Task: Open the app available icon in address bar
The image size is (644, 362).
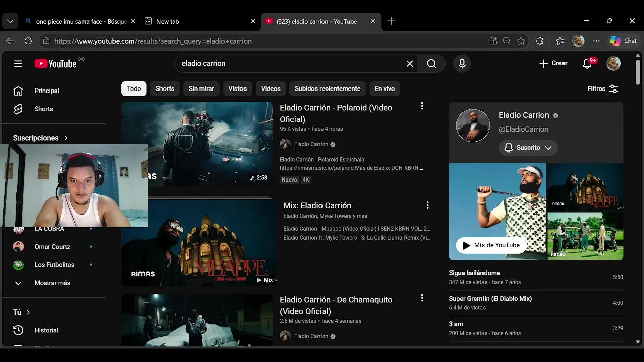Action: (x=493, y=41)
